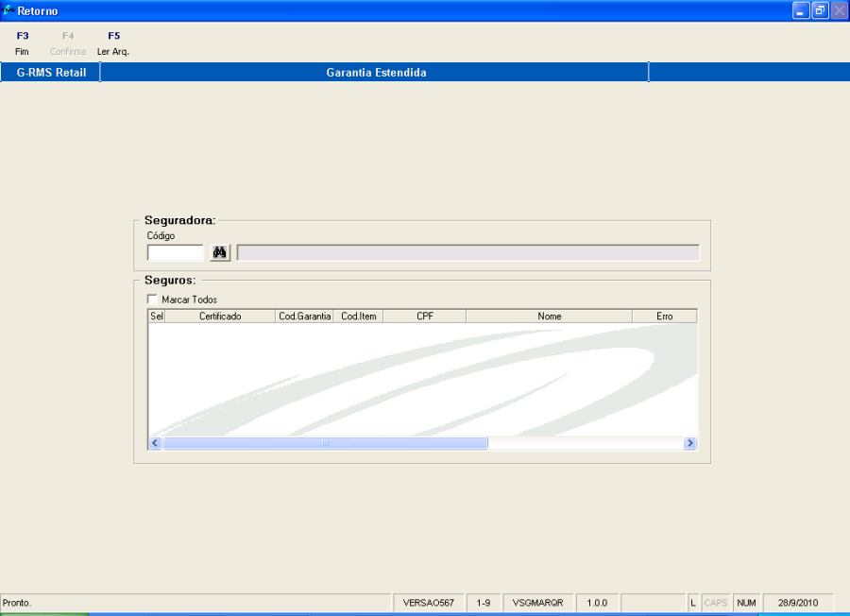Click the grid's right scroll arrow
Image resolution: width=850 pixels, height=616 pixels.
coord(690,443)
